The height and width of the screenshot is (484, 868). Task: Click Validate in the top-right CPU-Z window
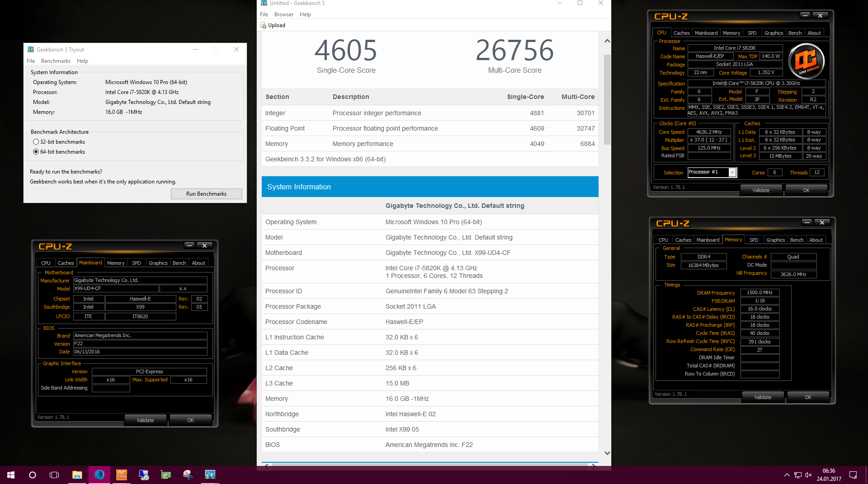click(761, 190)
